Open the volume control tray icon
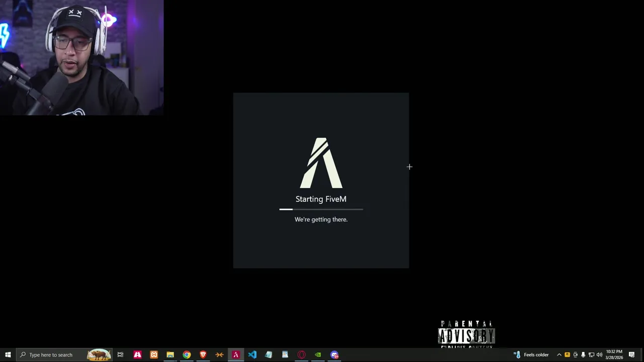The width and height of the screenshot is (644, 362). pyautogui.click(x=599, y=354)
